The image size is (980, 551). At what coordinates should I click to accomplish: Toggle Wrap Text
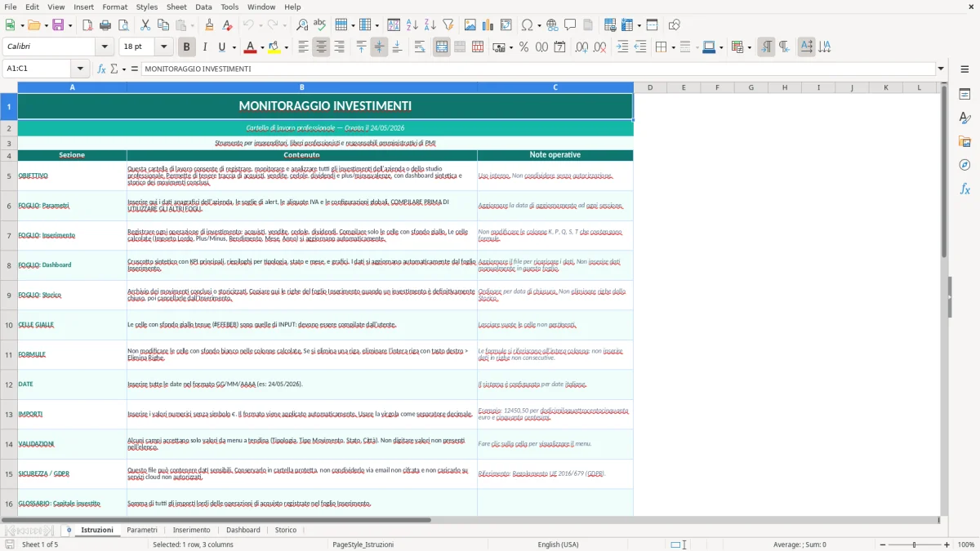[420, 47]
